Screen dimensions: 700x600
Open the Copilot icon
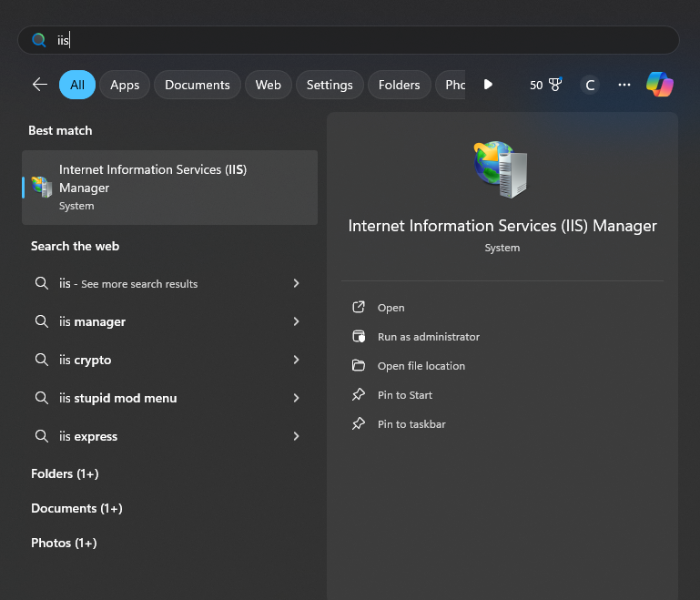tap(659, 85)
